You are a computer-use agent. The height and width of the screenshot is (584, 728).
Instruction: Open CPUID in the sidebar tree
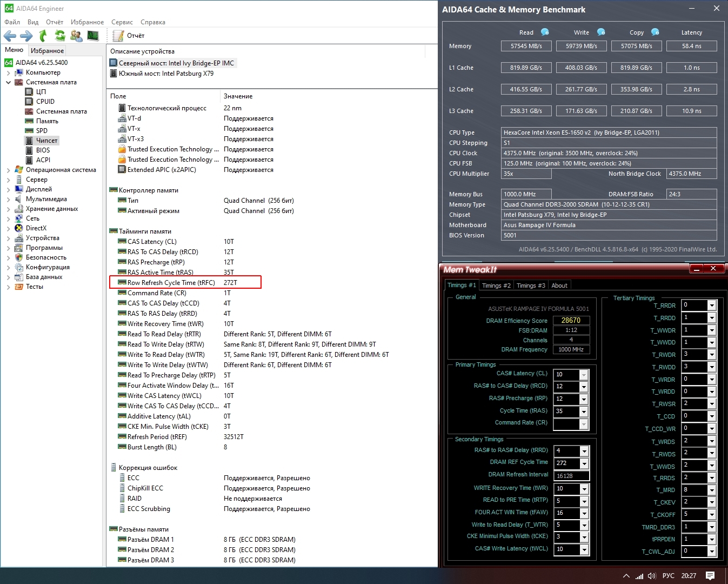[45, 102]
